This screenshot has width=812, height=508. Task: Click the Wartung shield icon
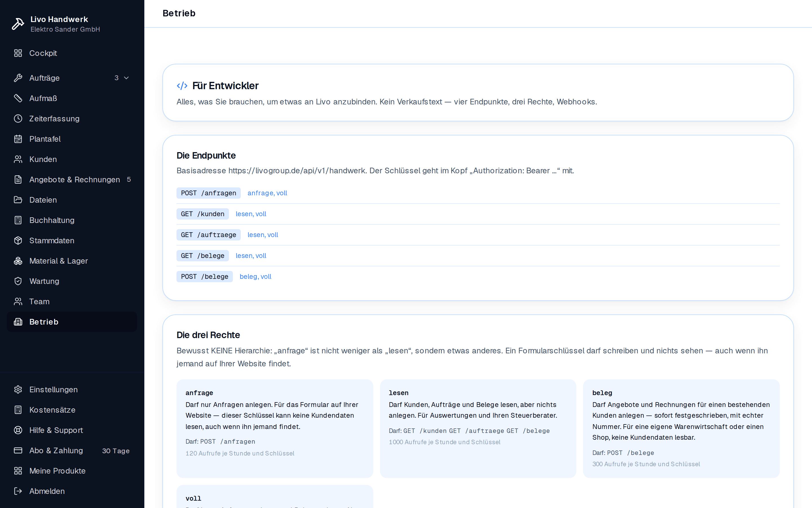18,281
